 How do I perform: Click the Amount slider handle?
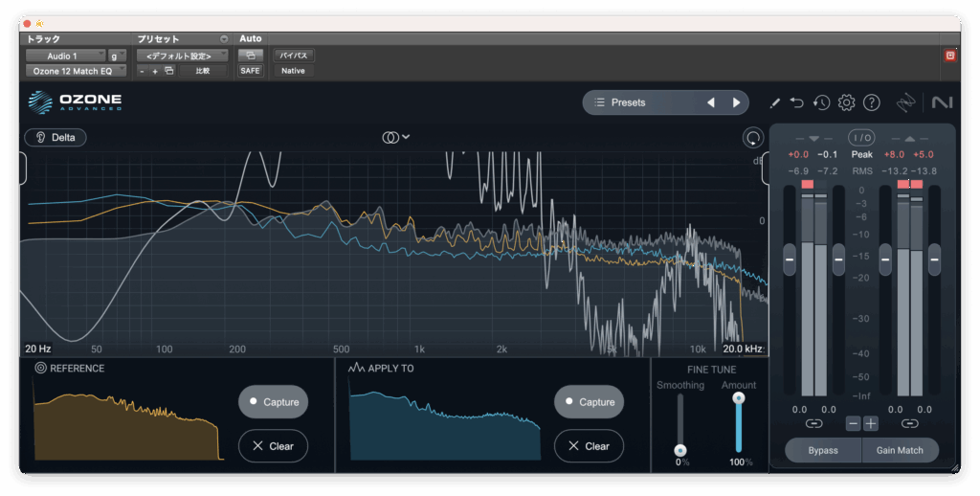738,397
